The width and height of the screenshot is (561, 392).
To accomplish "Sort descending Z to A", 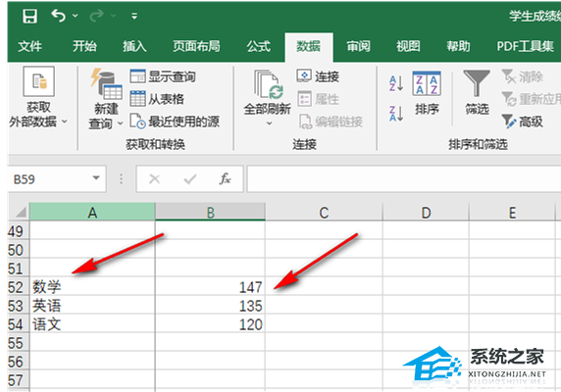I will tap(396, 114).
